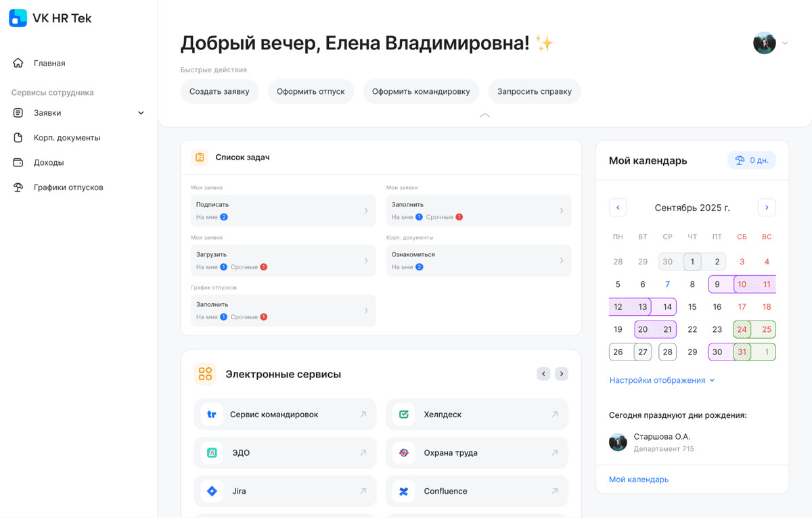812x518 pixels.
Task: Click the arrow icon on Jira card
Action: pos(363,491)
